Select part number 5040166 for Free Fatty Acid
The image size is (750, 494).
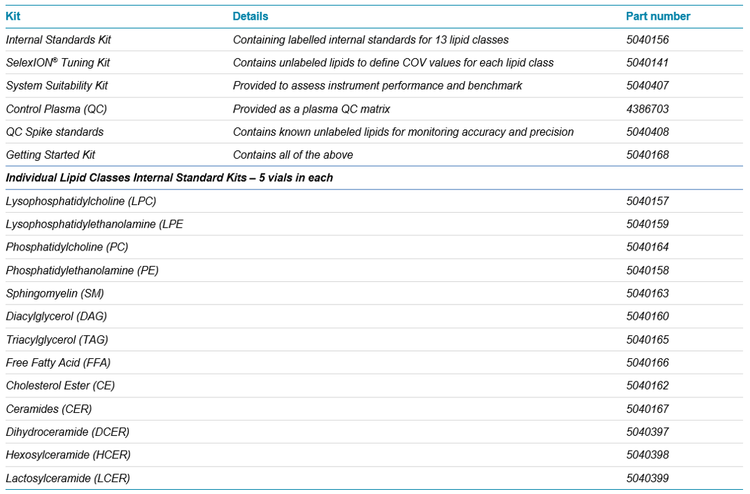pyautogui.click(x=647, y=363)
